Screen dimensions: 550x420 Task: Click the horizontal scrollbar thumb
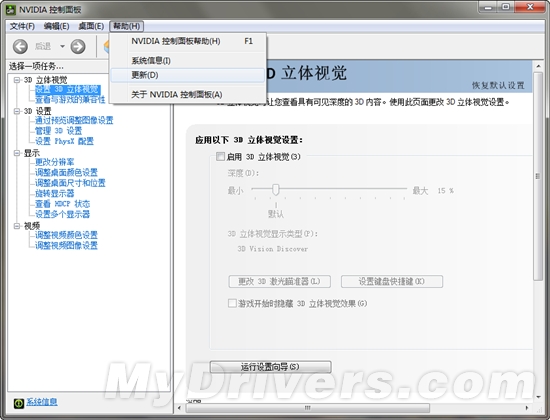click(308, 408)
